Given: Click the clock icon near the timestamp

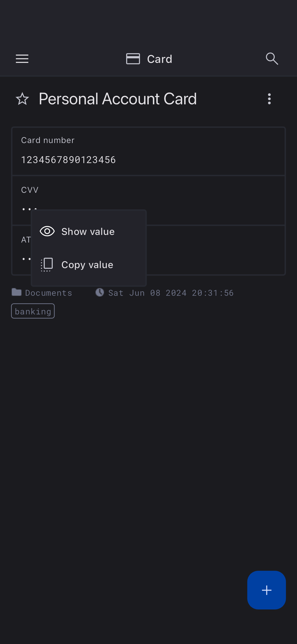Looking at the screenshot, I should (x=99, y=292).
